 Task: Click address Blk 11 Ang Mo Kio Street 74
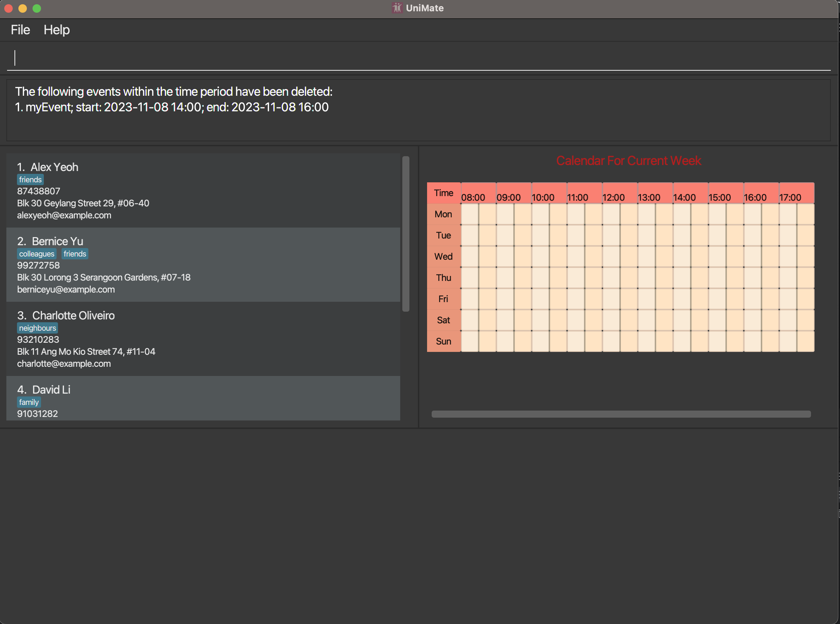[86, 352]
